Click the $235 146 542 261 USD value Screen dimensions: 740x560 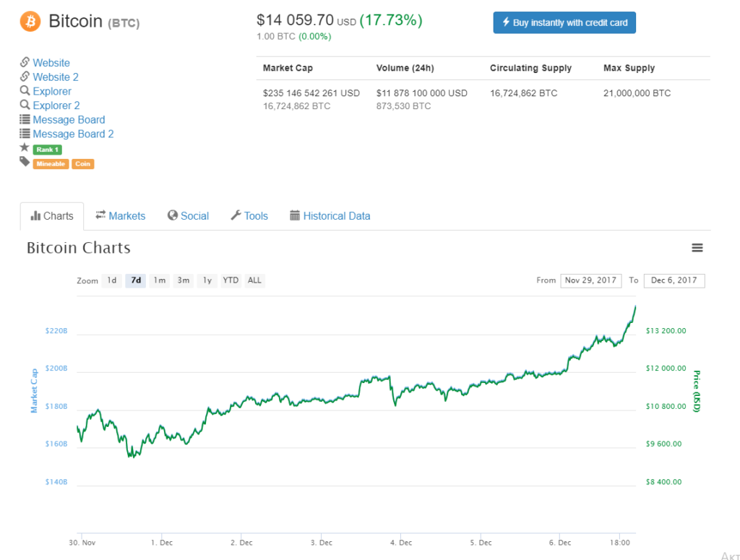click(311, 93)
